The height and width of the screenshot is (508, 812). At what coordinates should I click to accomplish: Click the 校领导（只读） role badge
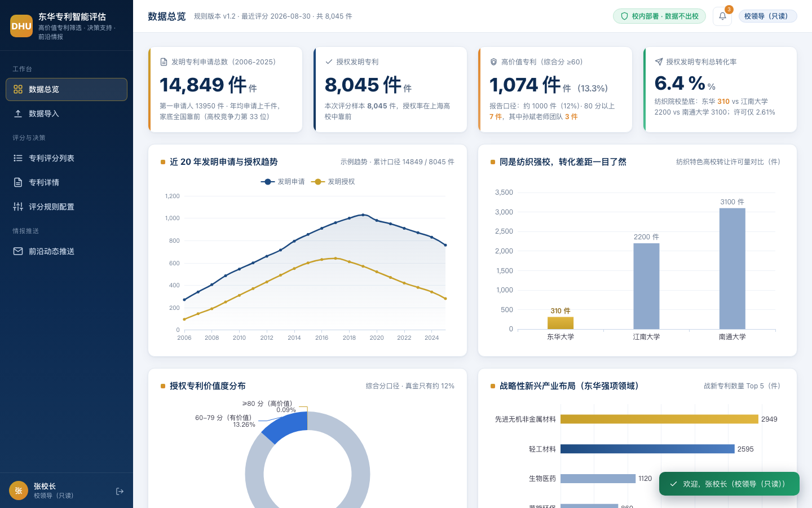(767, 16)
